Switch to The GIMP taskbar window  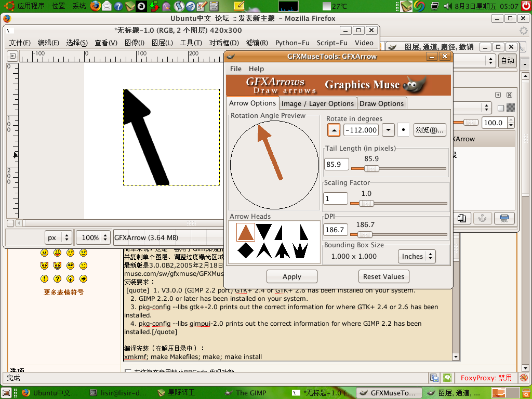click(251, 393)
